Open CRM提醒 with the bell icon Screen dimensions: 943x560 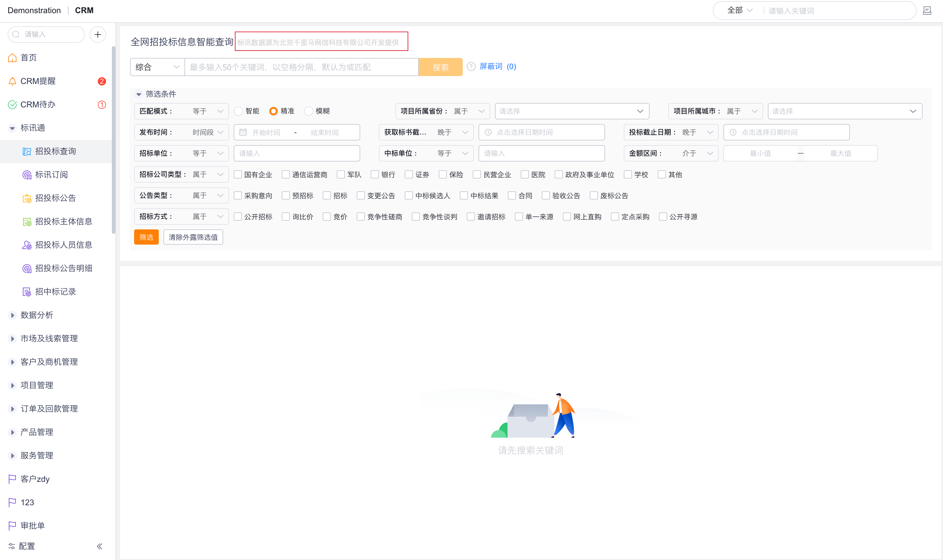click(x=39, y=81)
